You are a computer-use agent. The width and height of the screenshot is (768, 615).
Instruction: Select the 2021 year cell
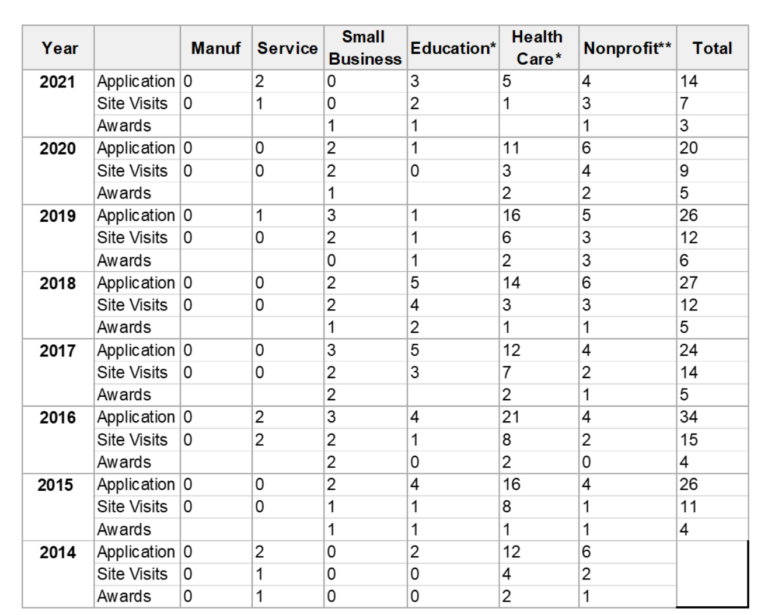point(58,82)
